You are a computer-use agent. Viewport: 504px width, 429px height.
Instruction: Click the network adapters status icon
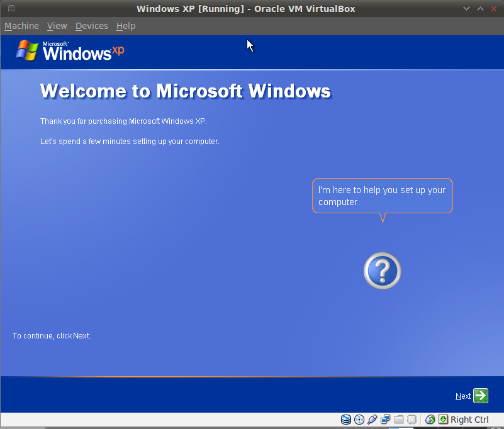point(385,420)
